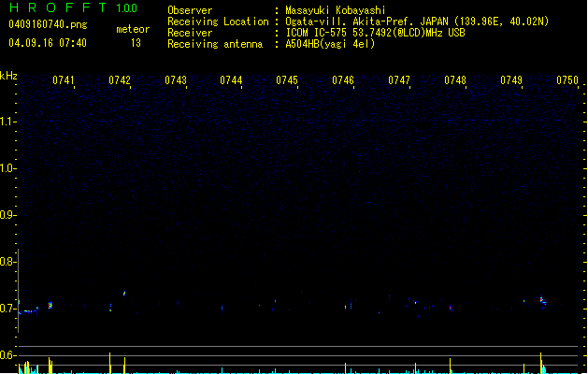
Task: Click the 0.8 kHz frequency label
Action: coord(8,262)
